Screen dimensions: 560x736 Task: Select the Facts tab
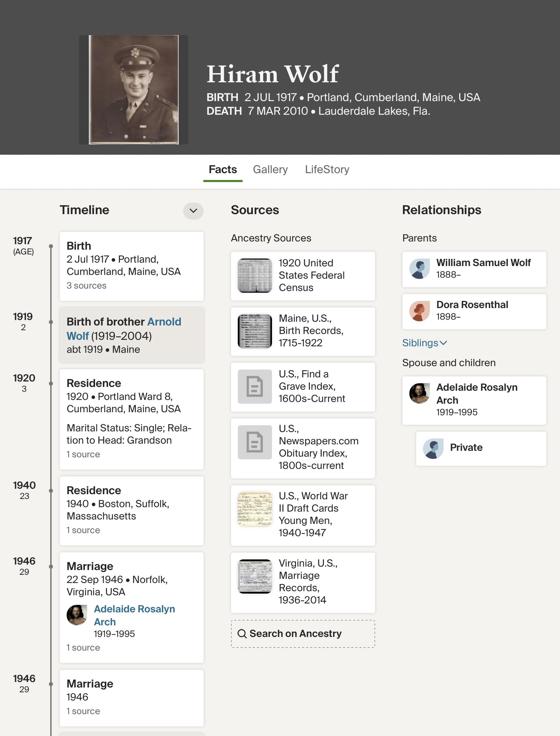tap(223, 169)
